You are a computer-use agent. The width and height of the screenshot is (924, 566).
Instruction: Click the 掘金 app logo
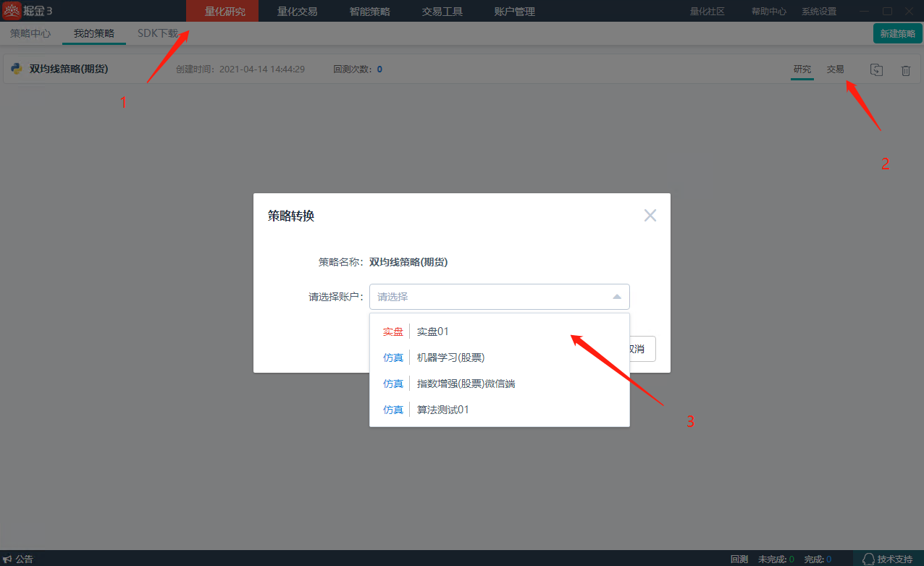coord(12,11)
